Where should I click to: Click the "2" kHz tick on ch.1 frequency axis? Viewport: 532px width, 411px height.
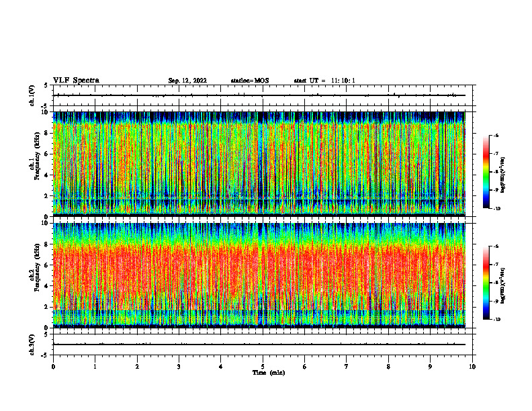coord(46,195)
